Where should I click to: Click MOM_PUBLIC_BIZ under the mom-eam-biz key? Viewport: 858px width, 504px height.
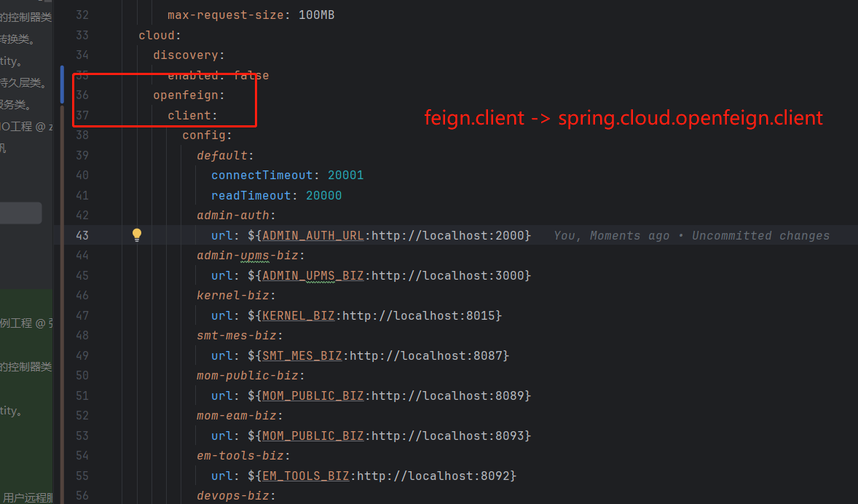point(312,436)
